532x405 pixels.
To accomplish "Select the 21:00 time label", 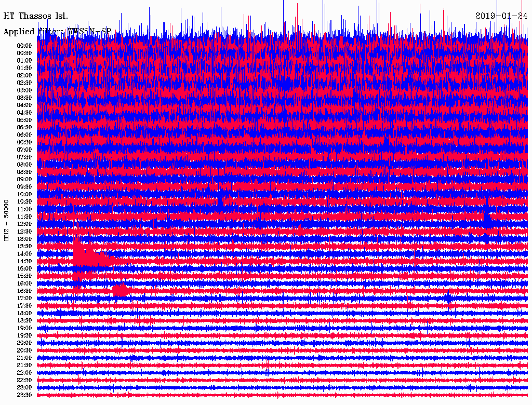I will 24,358.
